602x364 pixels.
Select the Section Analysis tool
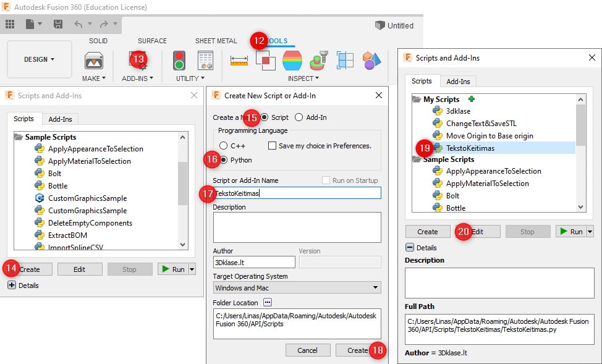(345, 61)
